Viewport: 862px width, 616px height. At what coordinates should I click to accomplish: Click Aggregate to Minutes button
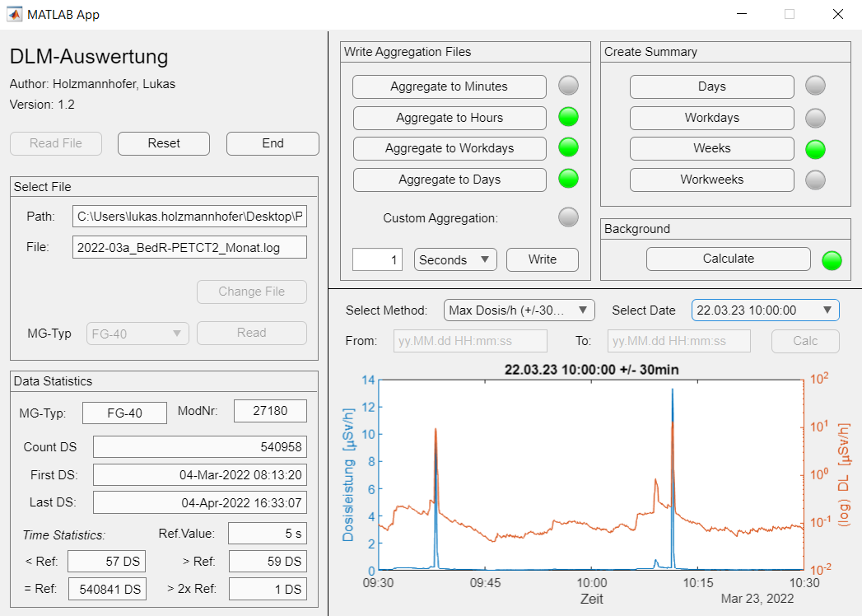[x=450, y=87]
